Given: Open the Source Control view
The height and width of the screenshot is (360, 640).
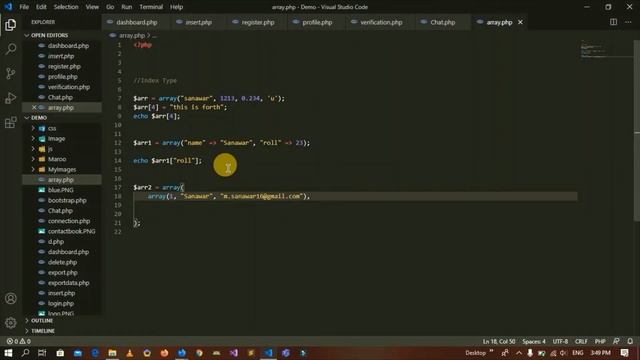Looking at the screenshot, I should pyautogui.click(x=11, y=73).
